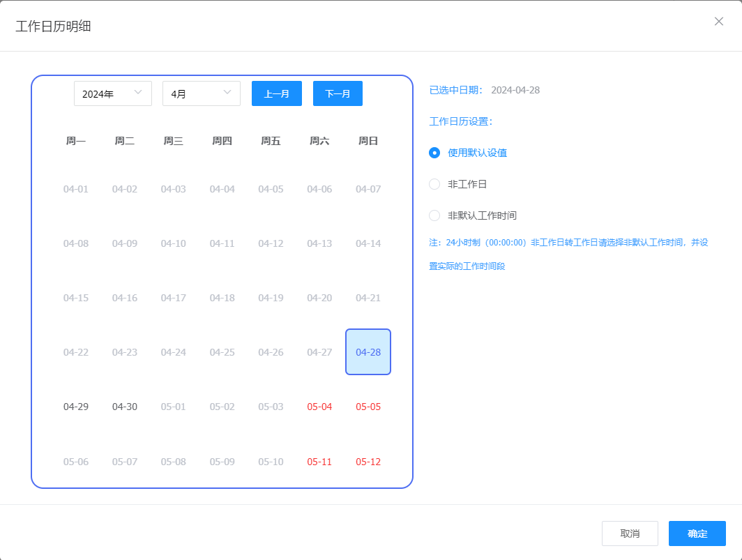Select the red date 05-05
This screenshot has width=742, height=560.
368,407
